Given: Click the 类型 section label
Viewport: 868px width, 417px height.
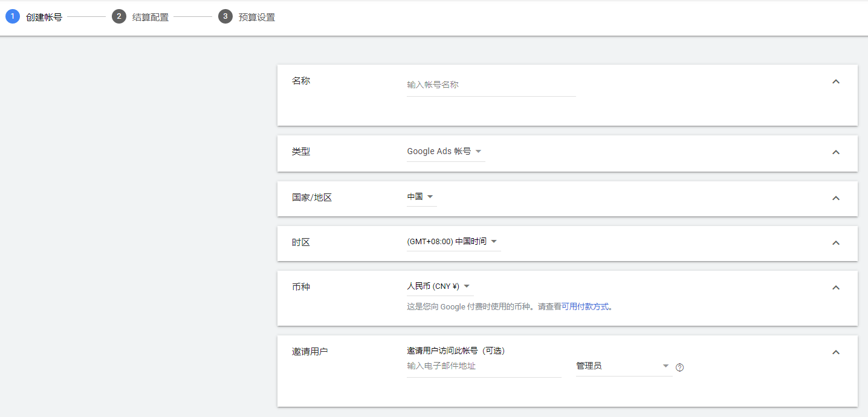Looking at the screenshot, I should tap(301, 152).
